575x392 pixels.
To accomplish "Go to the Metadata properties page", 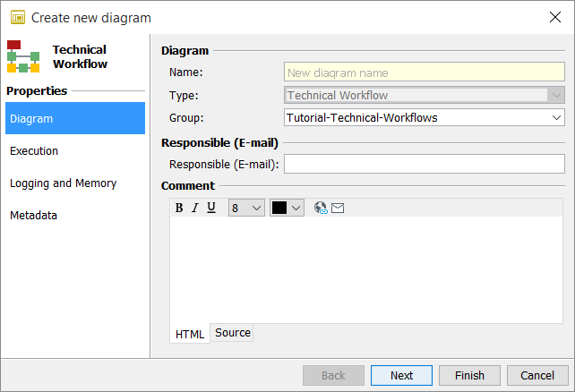I will point(33,216).
